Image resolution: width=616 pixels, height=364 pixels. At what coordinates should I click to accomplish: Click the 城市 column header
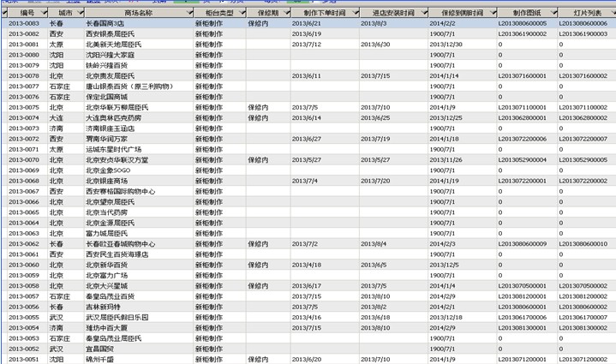click(x=65, y=14)
